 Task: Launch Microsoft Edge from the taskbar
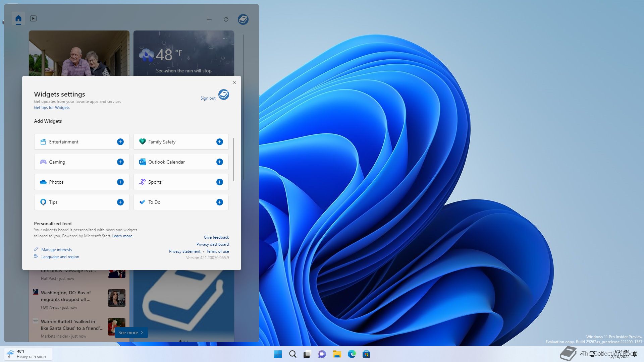coord(352,354)
